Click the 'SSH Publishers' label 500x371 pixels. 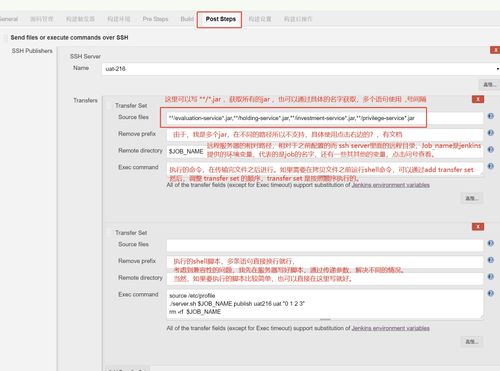tap(32, 51)
